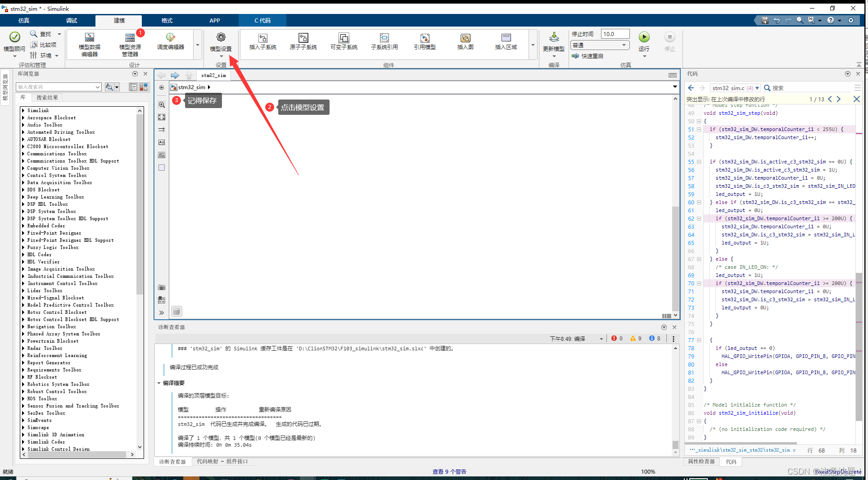The image size is (868, 480).
Task: Switch to the 格式 ribbon tab
Action: point(167,20)
